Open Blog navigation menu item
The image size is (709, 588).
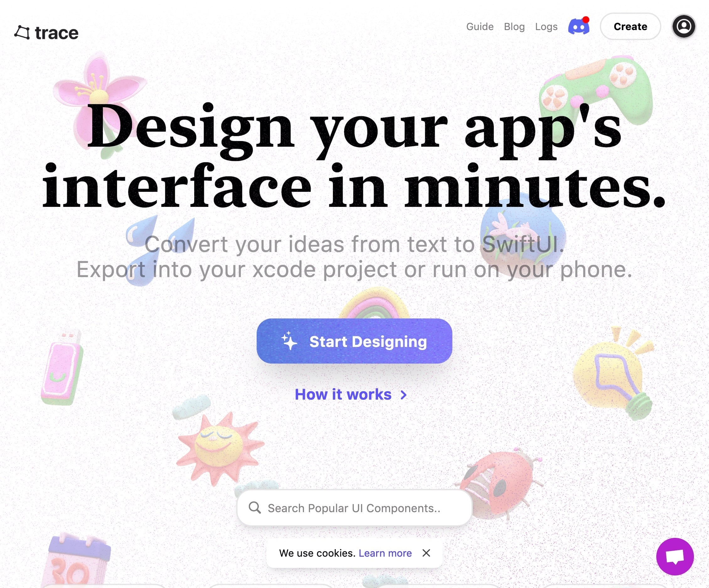[514, 26]
